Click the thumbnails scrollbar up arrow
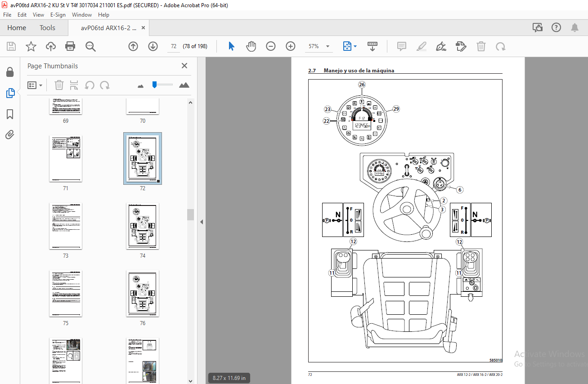Viewport: 588px width, 384px height. point(191,103)
